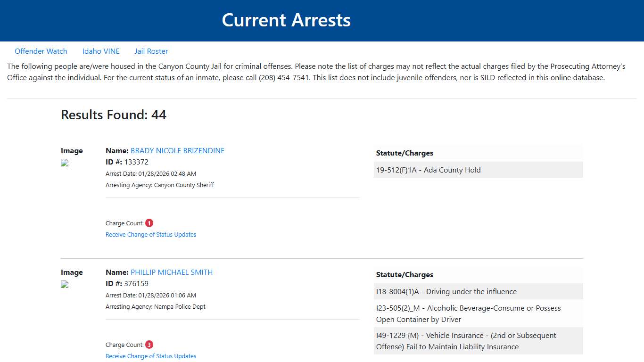Open the broken image placeholder for Brizendine
644x362 pixels.
[x=64, y=163]
